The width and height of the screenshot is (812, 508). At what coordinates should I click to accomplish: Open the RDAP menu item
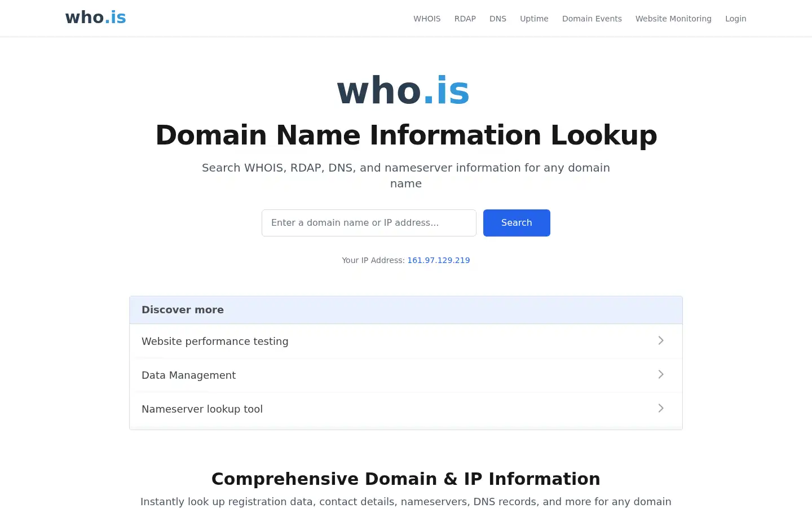[465, 19]
